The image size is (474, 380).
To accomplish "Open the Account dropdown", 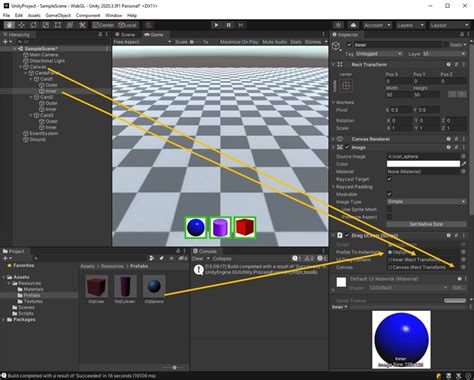I will pos(377,25).
